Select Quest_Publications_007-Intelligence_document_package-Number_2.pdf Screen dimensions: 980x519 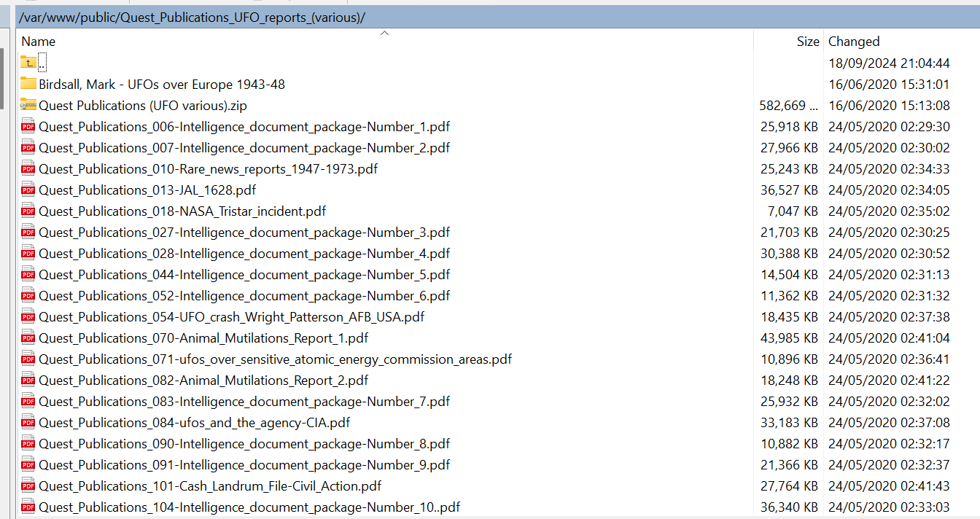pos(244,148)
